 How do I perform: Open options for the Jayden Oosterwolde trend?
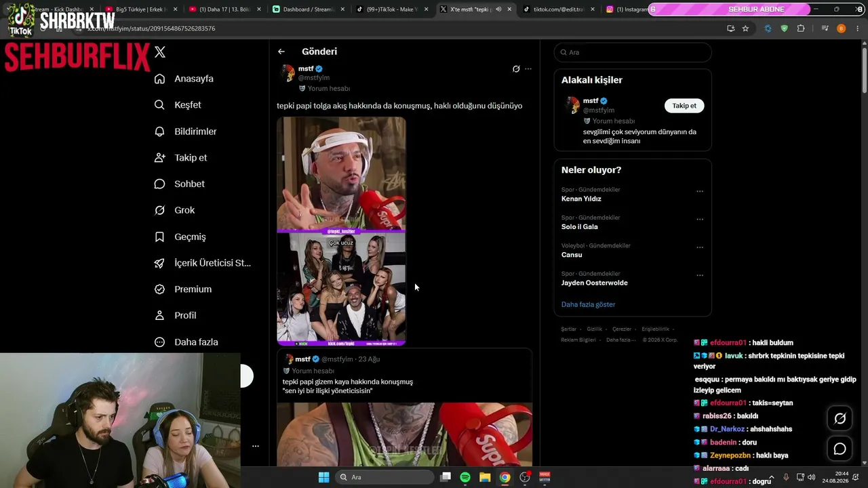pyautogui.click(x=700, y=275)
